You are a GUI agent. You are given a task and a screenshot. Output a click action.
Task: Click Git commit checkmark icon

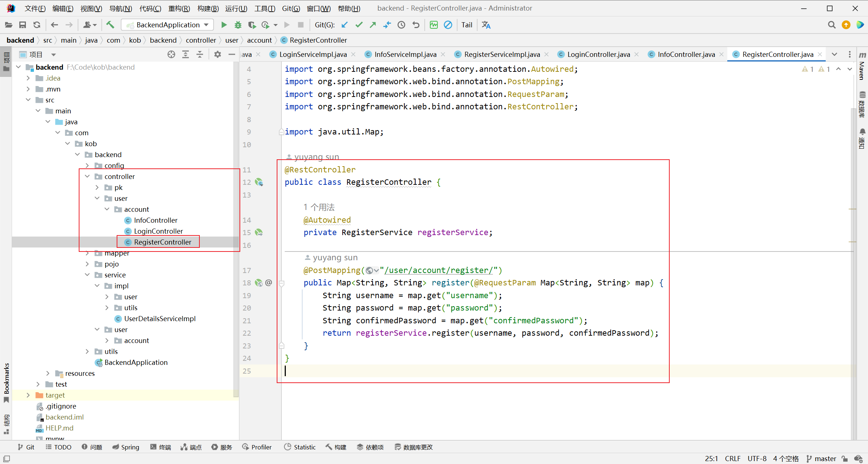click(359, 25)
